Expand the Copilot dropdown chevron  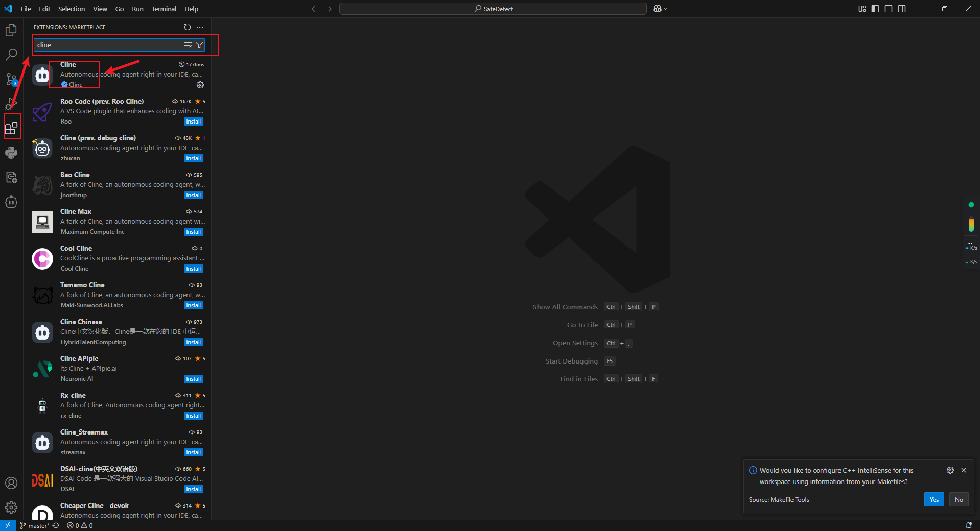[666, 9]
